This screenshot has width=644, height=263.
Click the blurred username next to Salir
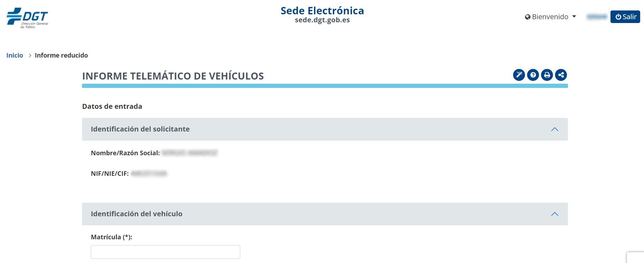[597, 17]
